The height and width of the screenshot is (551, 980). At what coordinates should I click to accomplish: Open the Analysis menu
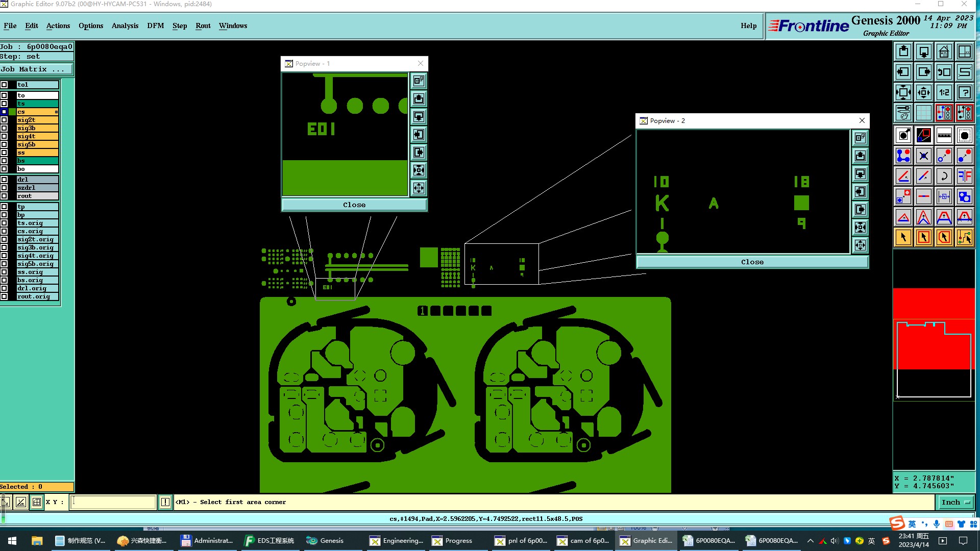click(125, 26)
